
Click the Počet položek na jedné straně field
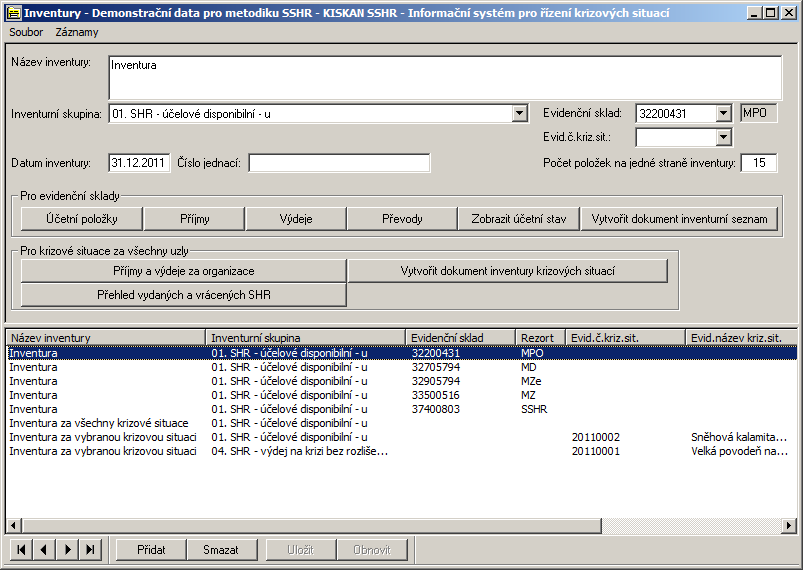click(x=759, y=163)
